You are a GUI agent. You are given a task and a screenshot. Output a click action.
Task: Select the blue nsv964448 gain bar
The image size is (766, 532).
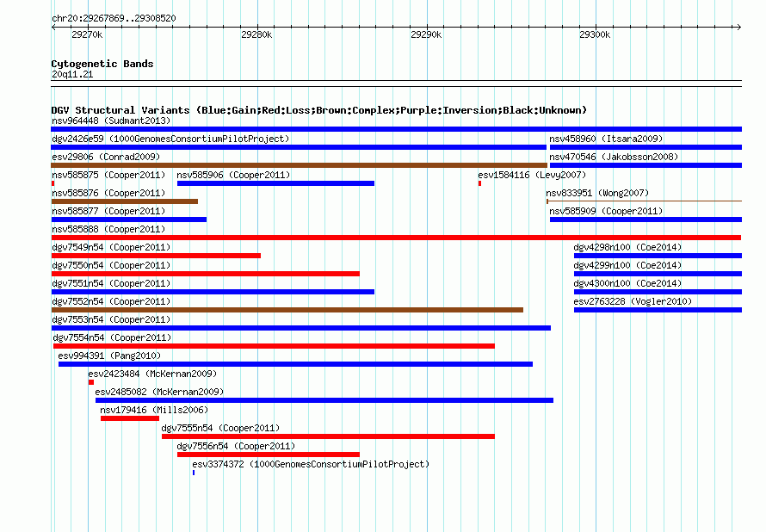396,129
